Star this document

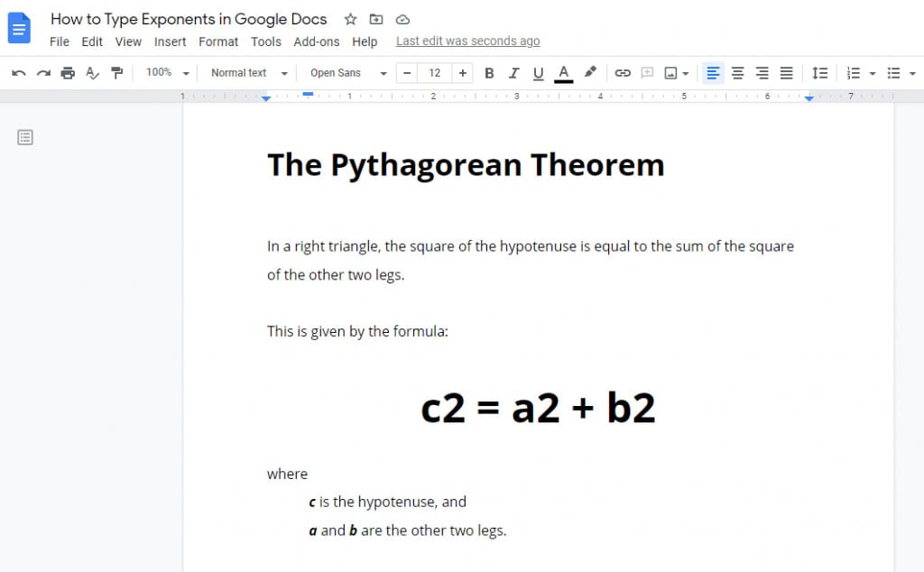(351, 20)
